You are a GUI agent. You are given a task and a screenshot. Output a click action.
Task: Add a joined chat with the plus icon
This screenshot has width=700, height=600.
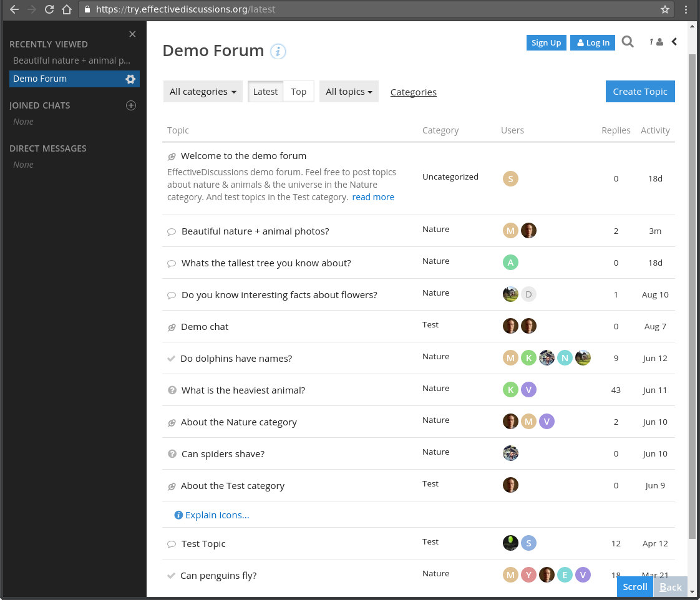pyautogui.click(x=131, y=105)
